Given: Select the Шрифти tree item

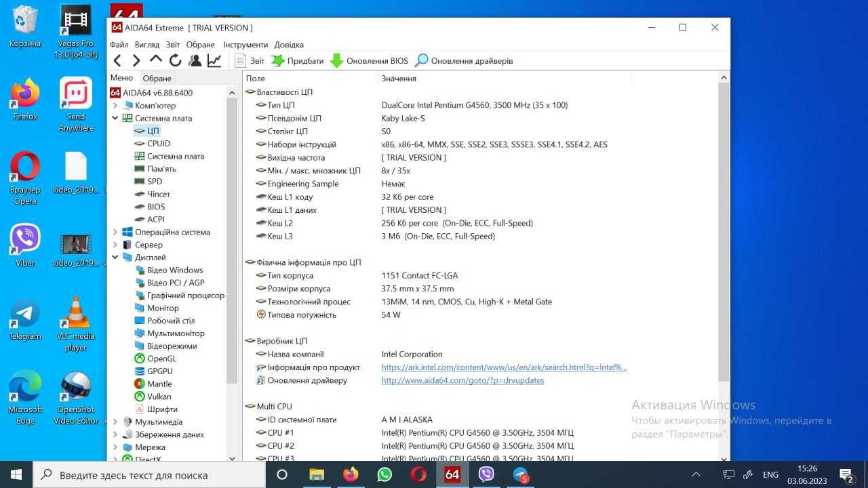Looking at the screenshot, I should 162,409.
